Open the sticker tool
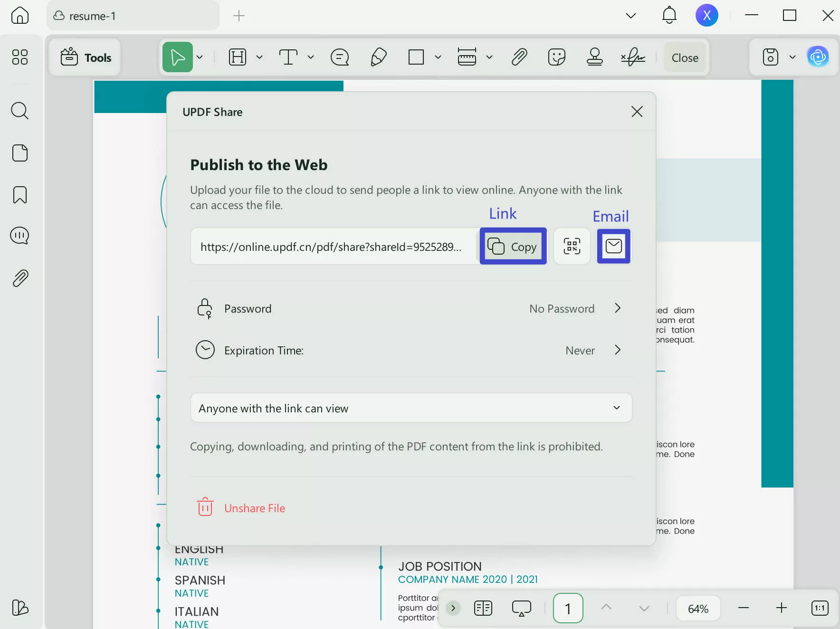840x629 pixels. pyautogui.click(x=557, y=57)
